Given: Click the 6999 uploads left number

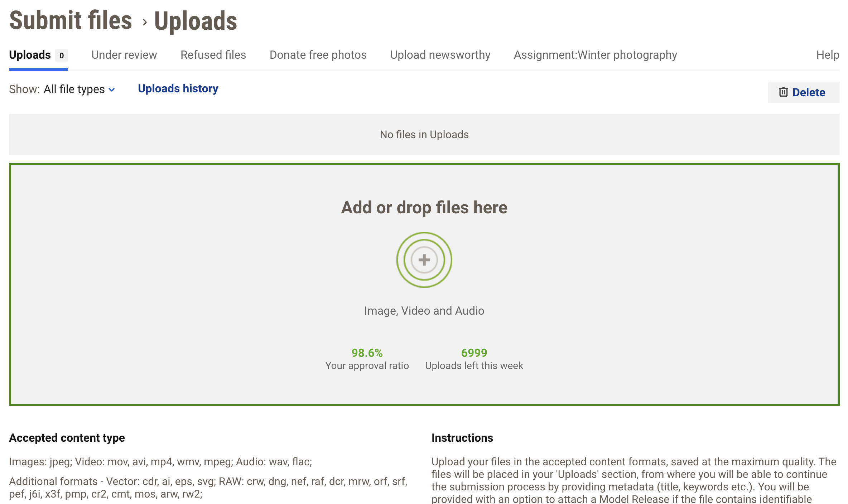Looking at the screenshot, I should (x=474, y=353).
